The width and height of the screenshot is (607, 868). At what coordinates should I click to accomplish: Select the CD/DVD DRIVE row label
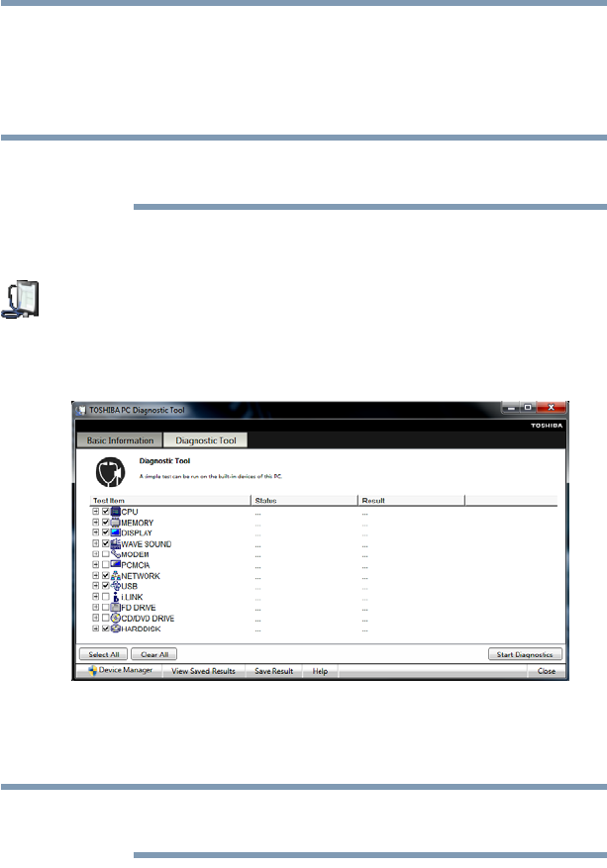pyautogui.click(x=148, y=619)
